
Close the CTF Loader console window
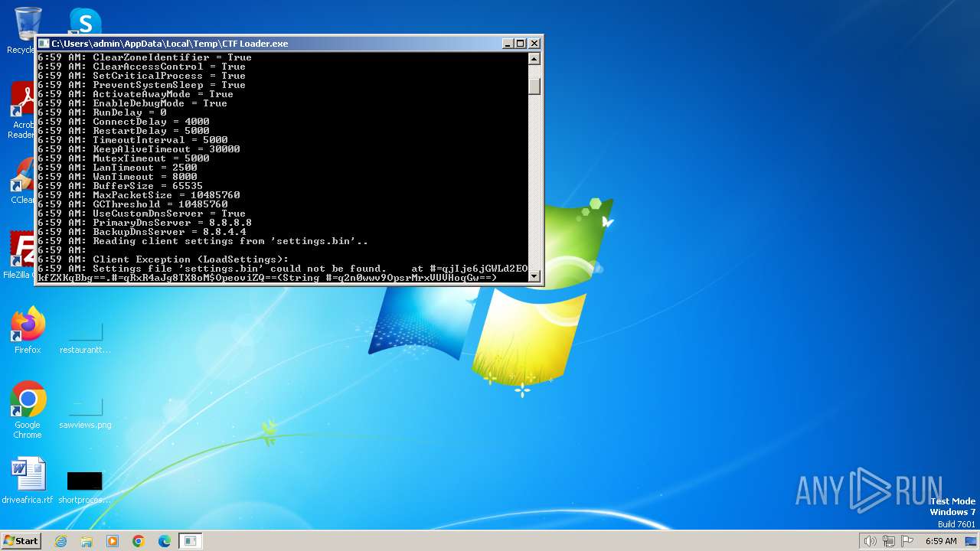click(534, 44)
